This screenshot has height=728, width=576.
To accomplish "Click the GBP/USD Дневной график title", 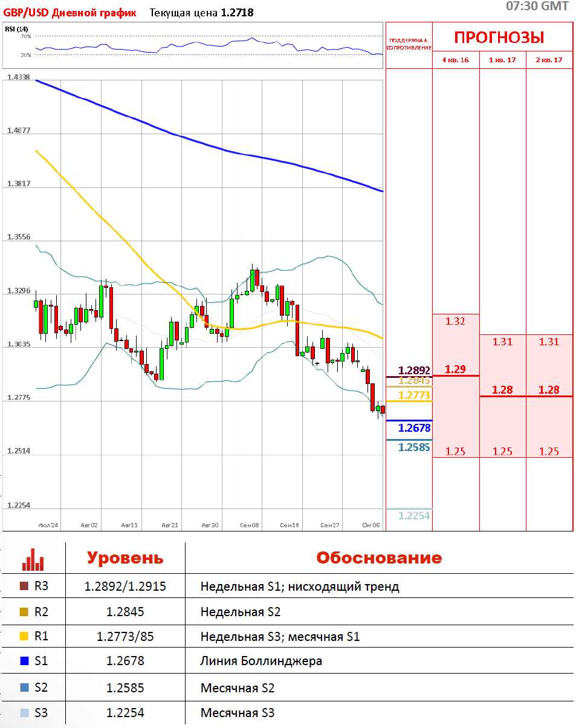I will (x=70, y=13).
